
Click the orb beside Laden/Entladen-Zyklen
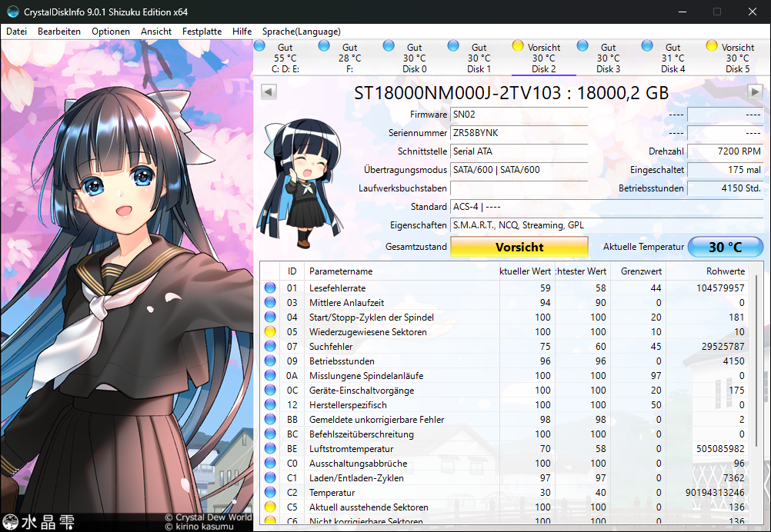coord(270,478)
